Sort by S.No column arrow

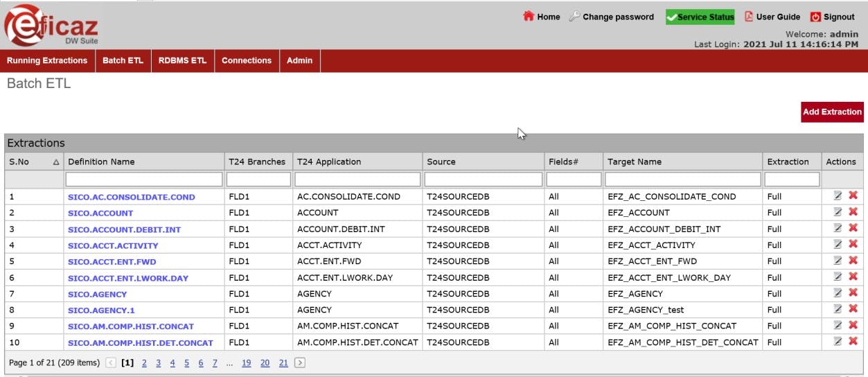[56, 162]
